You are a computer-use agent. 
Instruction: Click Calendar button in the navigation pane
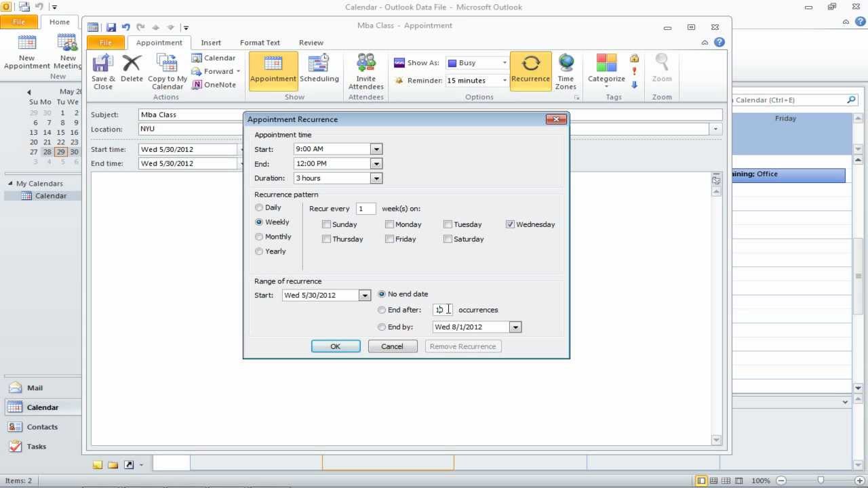42,407
